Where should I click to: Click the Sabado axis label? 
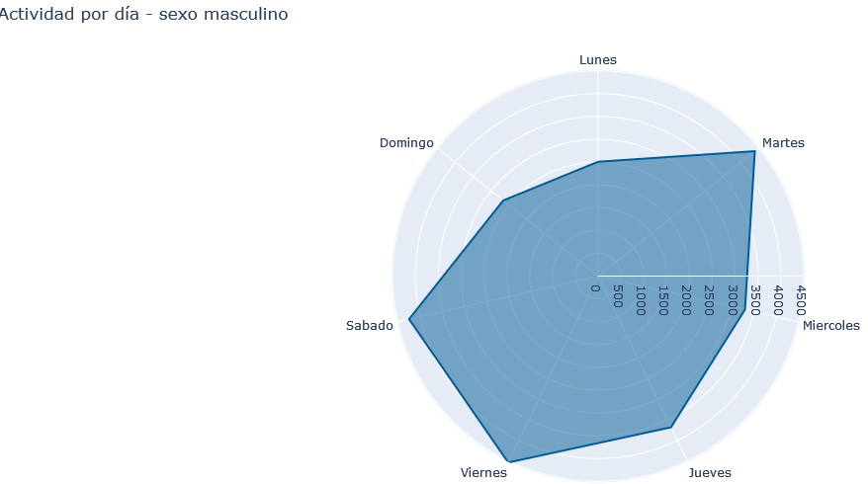pyautogui.click(x=369, y=325)
